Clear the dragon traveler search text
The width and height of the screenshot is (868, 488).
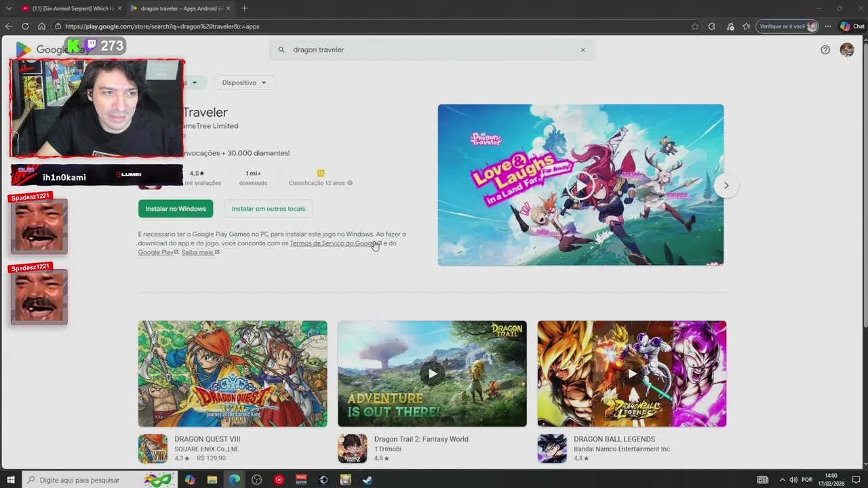point(582,49)
